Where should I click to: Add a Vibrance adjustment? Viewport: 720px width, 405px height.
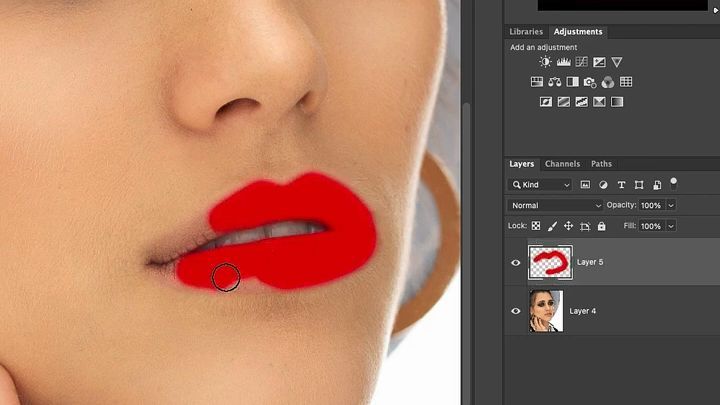pos(617,62)
